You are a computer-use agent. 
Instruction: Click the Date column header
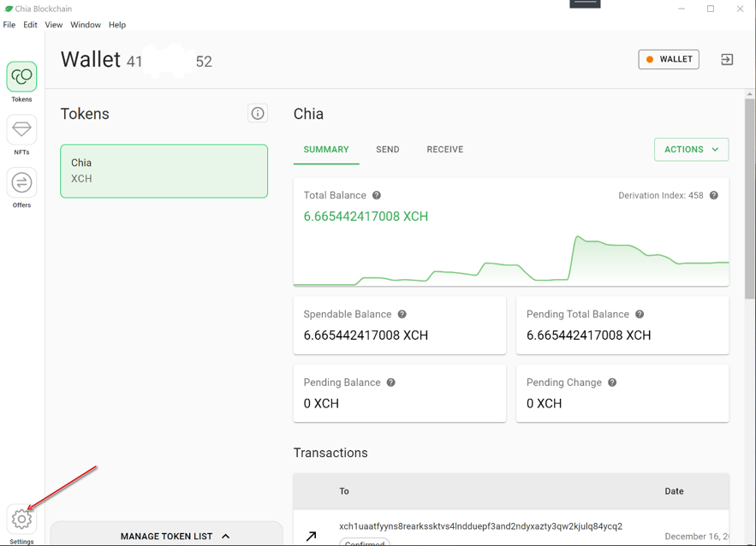(x=674, y=491)
